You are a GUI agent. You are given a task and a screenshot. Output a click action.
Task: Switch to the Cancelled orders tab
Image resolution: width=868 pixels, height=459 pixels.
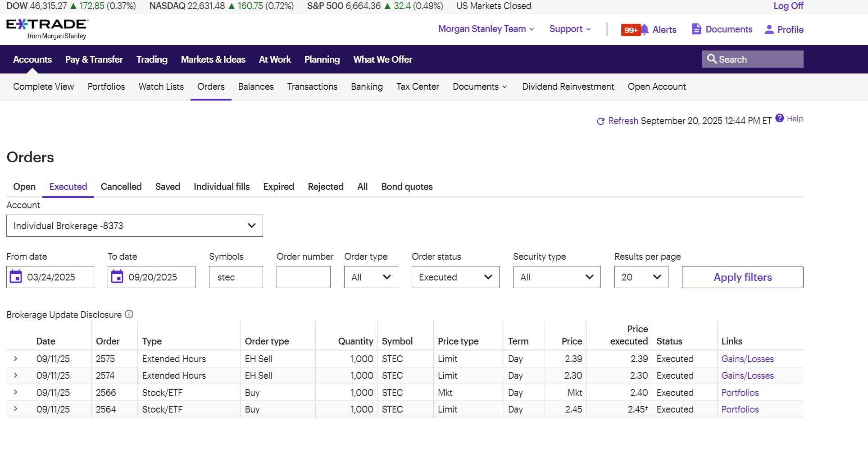[121, 187]
